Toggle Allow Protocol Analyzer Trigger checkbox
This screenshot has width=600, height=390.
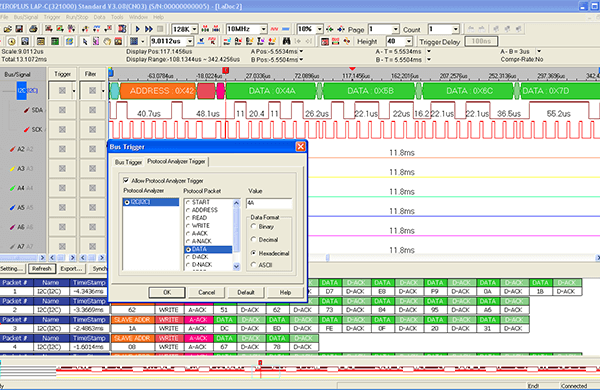coord(126,180)
